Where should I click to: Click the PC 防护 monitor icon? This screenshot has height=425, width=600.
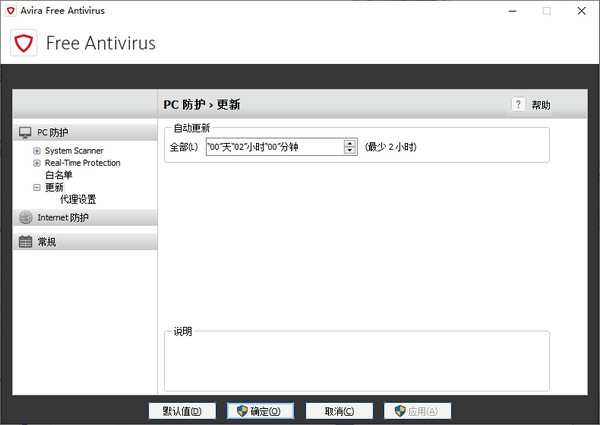pyautogui.click(x=25, y=132)
